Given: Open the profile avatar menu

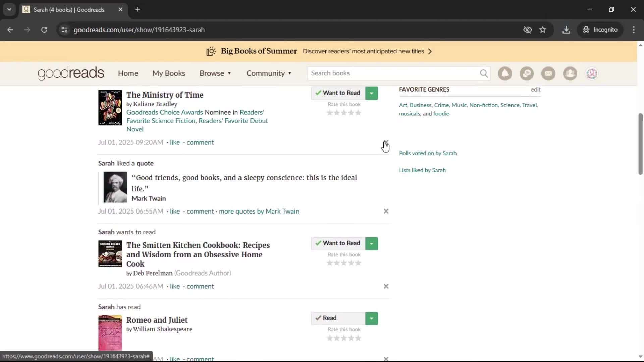Looking at the screenshot, I should [x=592, y=73].
